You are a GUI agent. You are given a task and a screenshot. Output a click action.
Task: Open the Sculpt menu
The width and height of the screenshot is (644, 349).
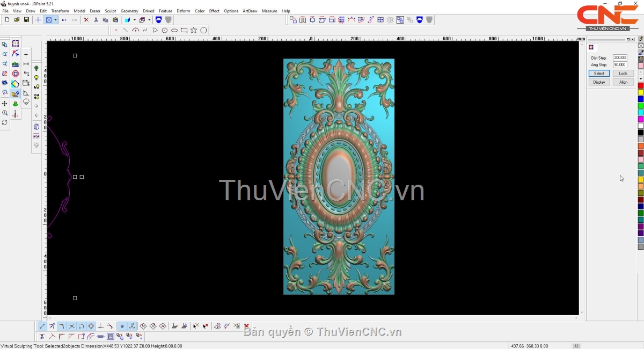(110, 11)
